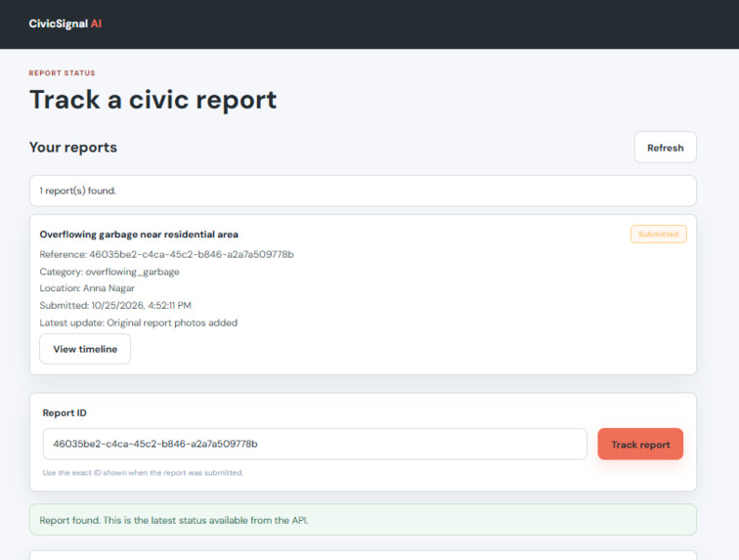Click Latest update: Original report photos added
739x560 pixels.
[139, 323]
